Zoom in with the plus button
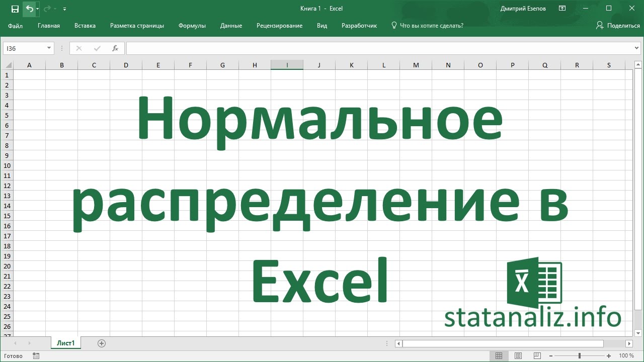The height and width of the screenshot is (362, 644). coord(609,356)
